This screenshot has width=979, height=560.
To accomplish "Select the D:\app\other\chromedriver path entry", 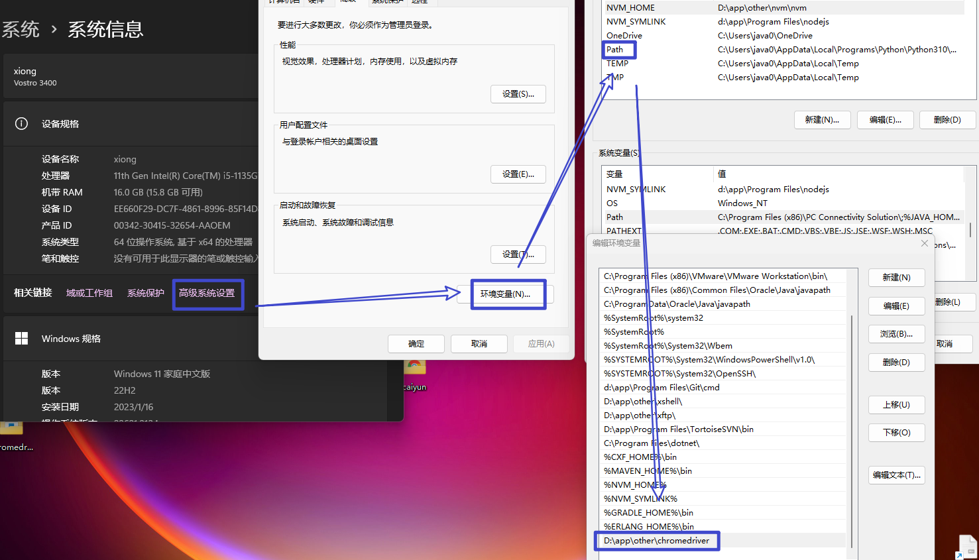I will (656, 541).
